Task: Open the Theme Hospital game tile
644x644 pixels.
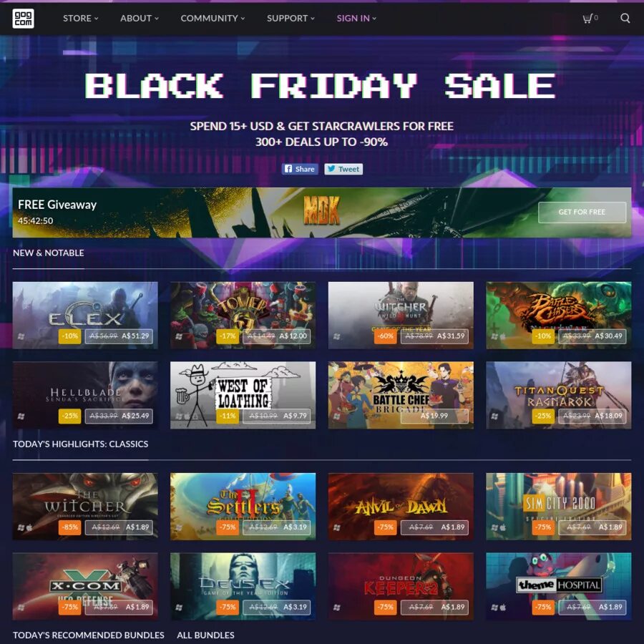Action: (x=559, y=586)
